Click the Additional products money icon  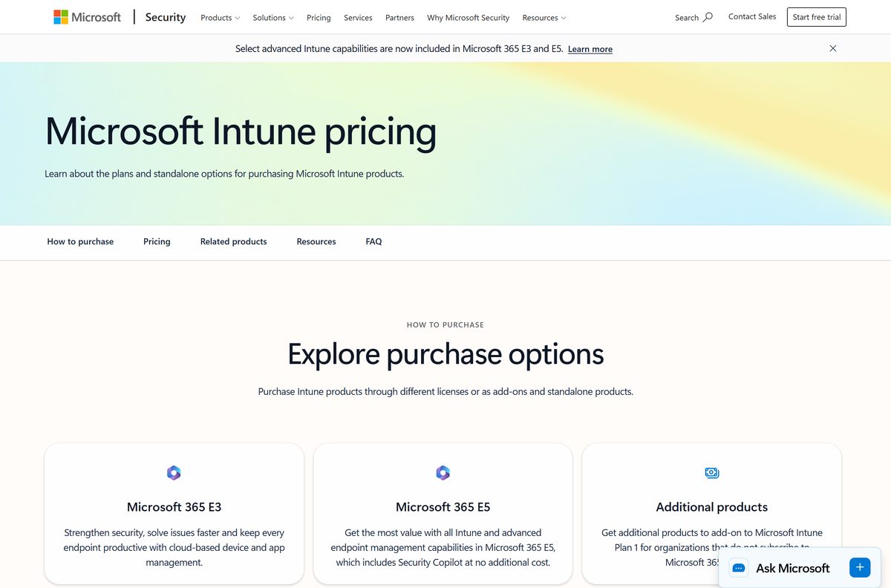pyautogui.click(x=711, y=473)
